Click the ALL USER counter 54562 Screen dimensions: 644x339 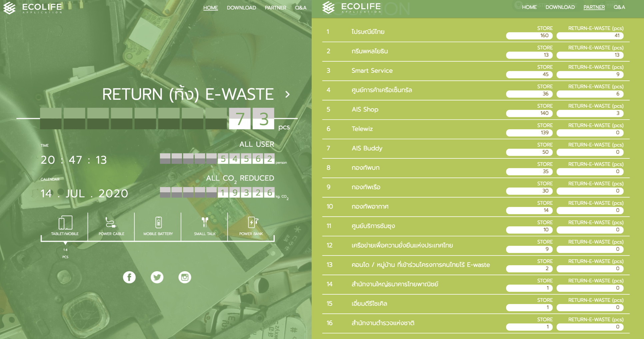[x=217, y=159]
